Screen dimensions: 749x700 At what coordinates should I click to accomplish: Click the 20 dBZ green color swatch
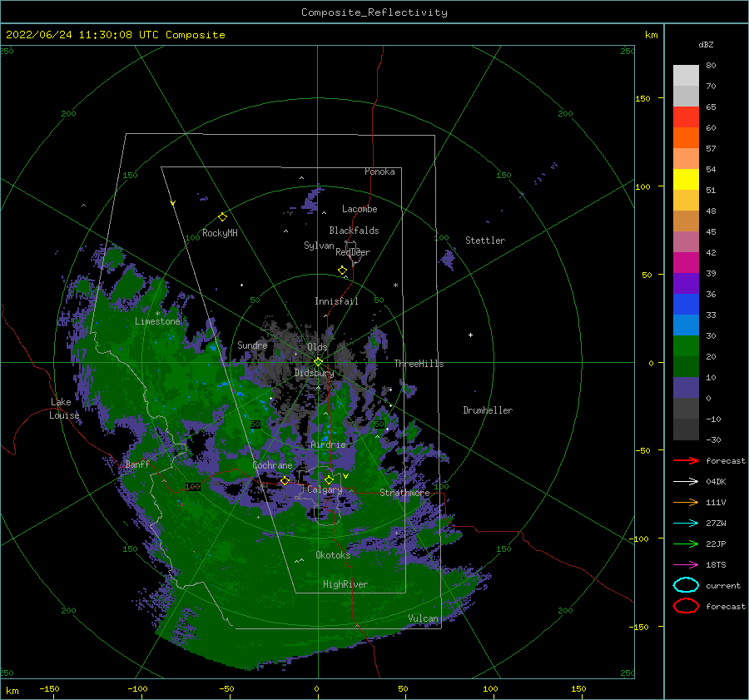coord(686,366)
